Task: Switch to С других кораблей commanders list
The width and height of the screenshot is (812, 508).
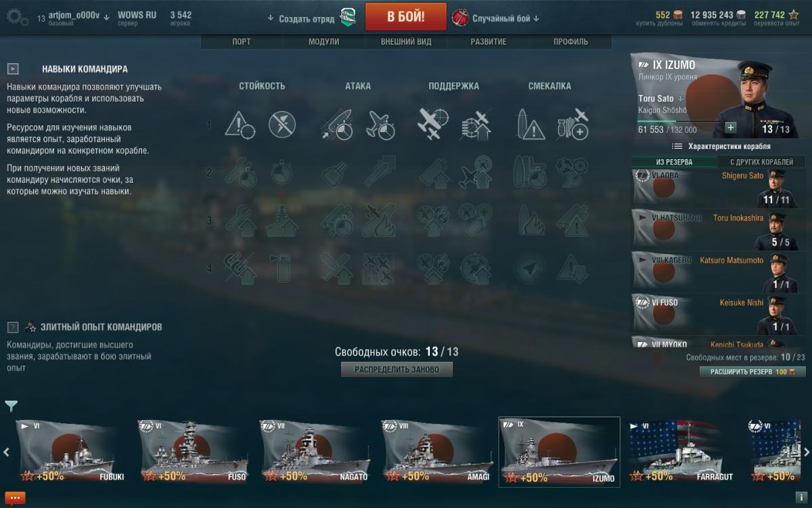Action: click(x=761, y=162)
